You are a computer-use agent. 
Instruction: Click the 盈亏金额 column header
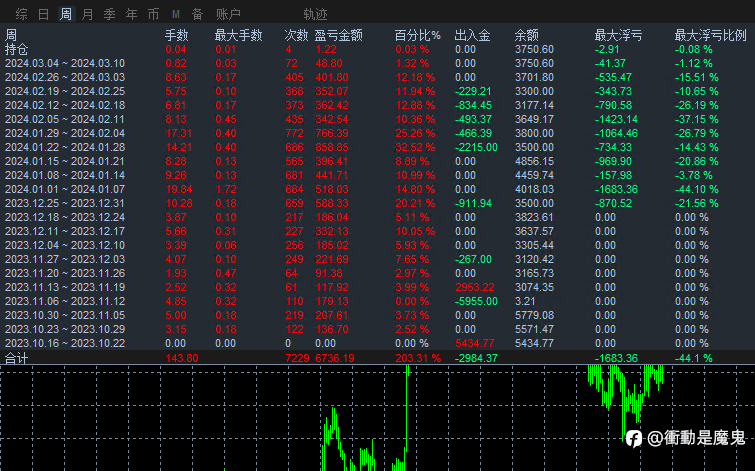click(x=338, y=35)
